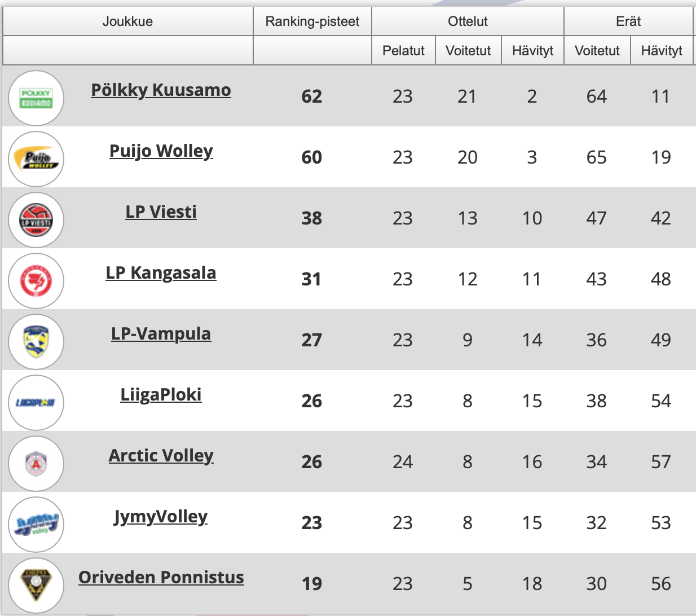The height and width of the screenshot is (616, 696).
Task: Click the Pölkky Kuusamo team logo
Action: coord(36,98)
